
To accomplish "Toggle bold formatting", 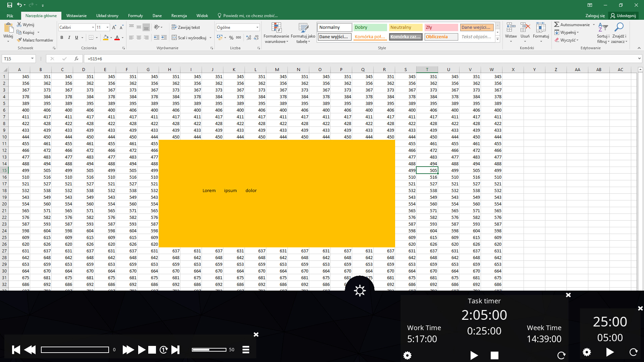I will [x=62, y=38].
